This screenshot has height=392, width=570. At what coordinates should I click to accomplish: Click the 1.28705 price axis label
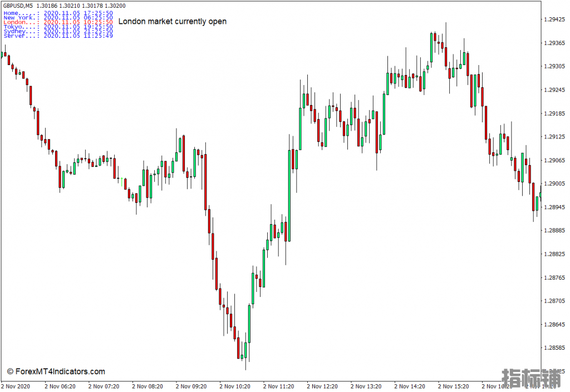click(x=554, y=301)
